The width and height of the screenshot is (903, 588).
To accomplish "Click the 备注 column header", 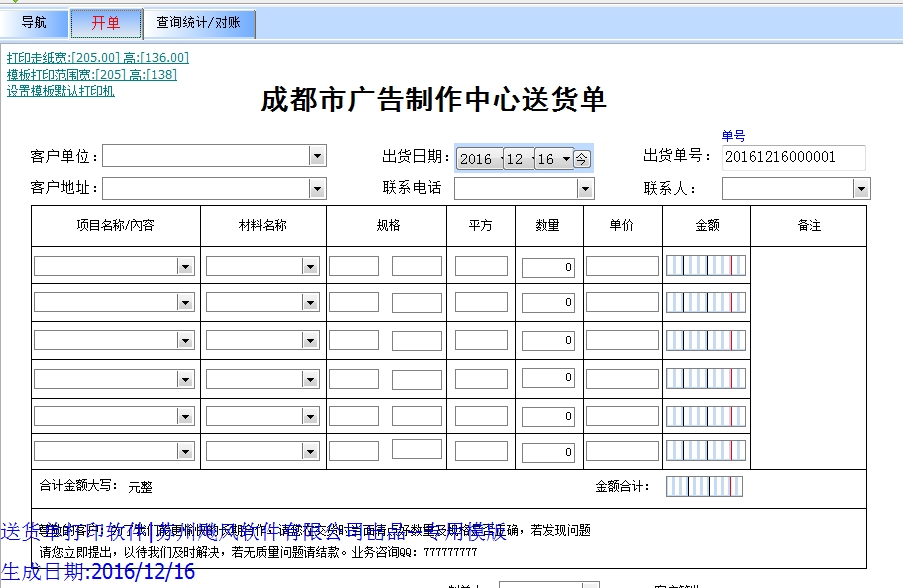I will 809,225.
